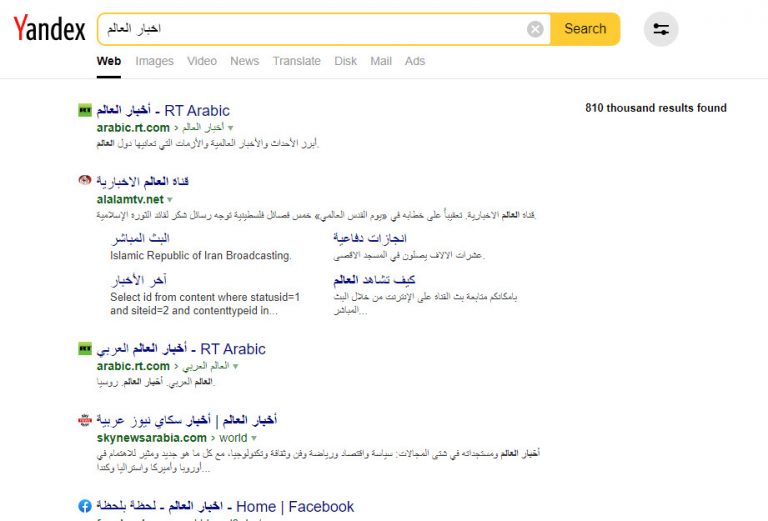
Task: Click the RT favicon on the first result
Action: [85, 110]
